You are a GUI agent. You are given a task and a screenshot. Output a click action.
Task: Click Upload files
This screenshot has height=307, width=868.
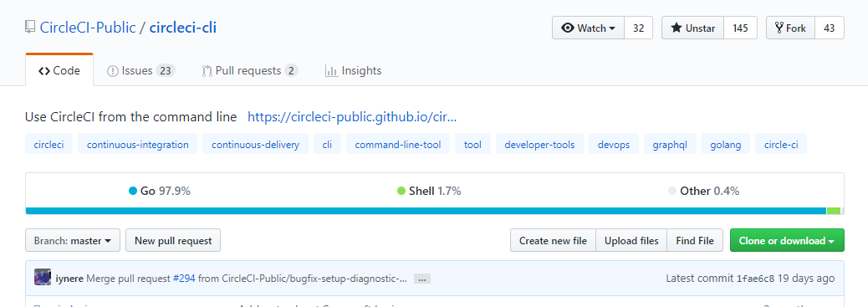[x=631, y=241]
